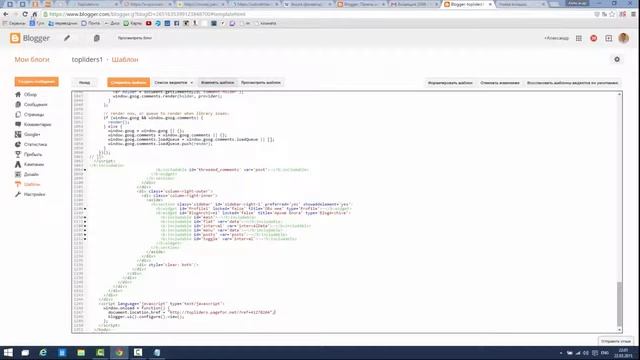Open the Chrome hamburger menu
This screenshot has height=360, width=640.
[x=633, y=14]
